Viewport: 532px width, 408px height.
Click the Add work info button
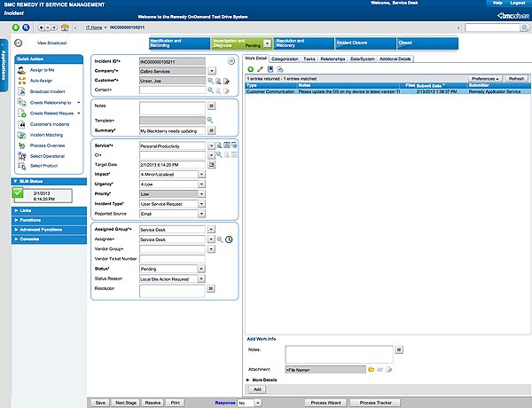(257, 389)
